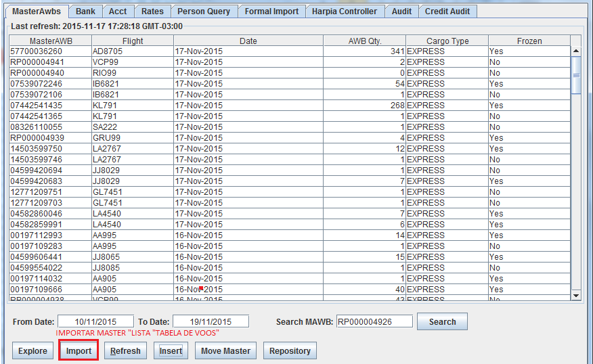This screenshot has width=593, height=364.
Task: Click flight cell JJ8085
Action: coord(133,268)
